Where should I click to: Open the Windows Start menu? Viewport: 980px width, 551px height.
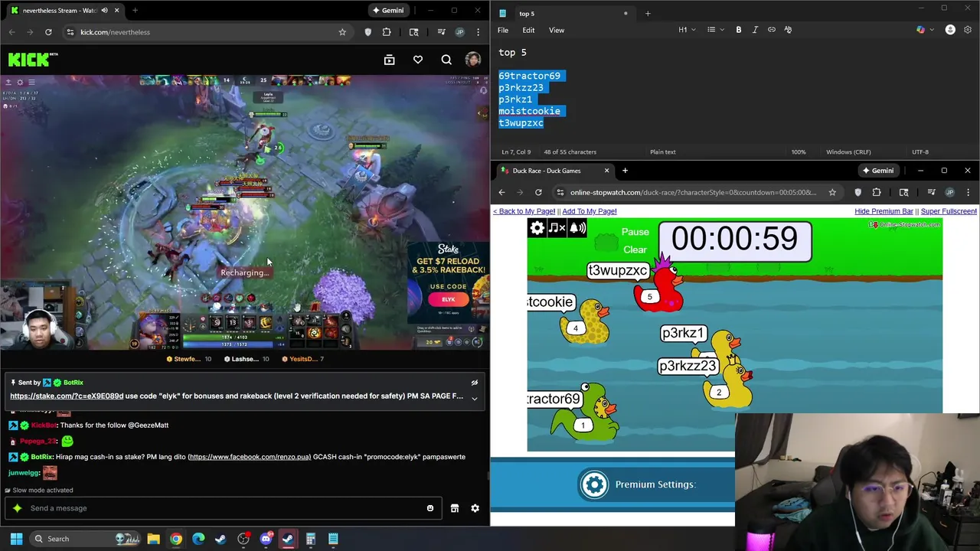(x=16, y=539)
